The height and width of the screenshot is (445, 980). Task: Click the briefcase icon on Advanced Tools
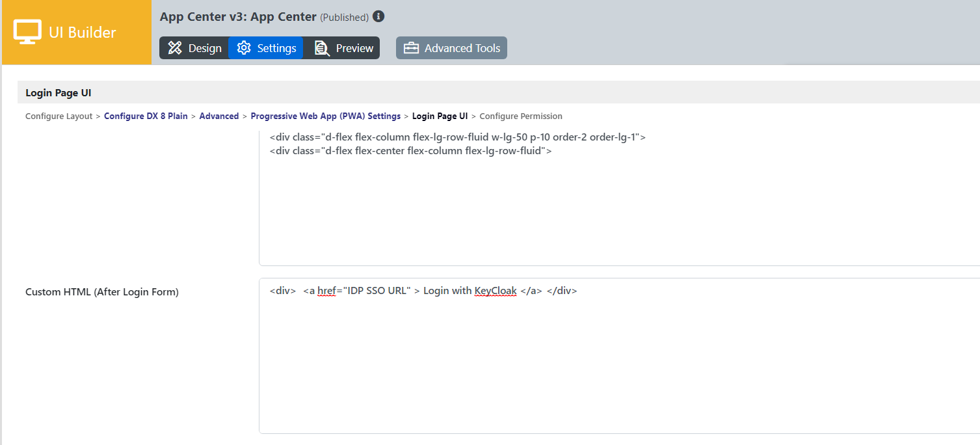pos(411,48)
